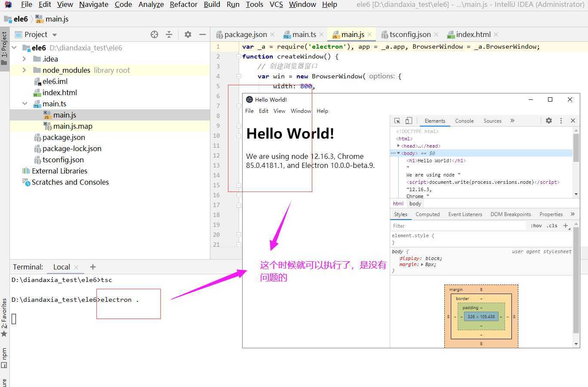
Task: Expand the head element in DOM tree
Action: pyautogui.click(x=398, y=146)
